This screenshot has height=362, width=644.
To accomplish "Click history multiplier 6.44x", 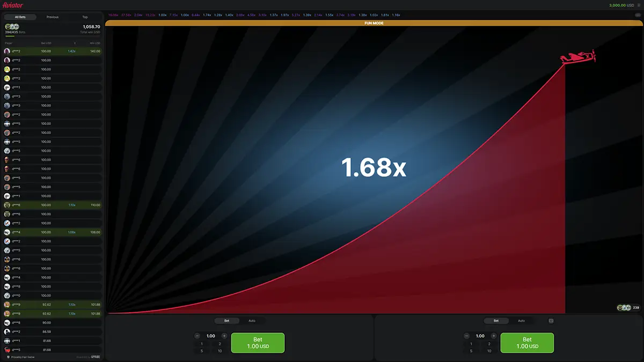I will [195, 15].
